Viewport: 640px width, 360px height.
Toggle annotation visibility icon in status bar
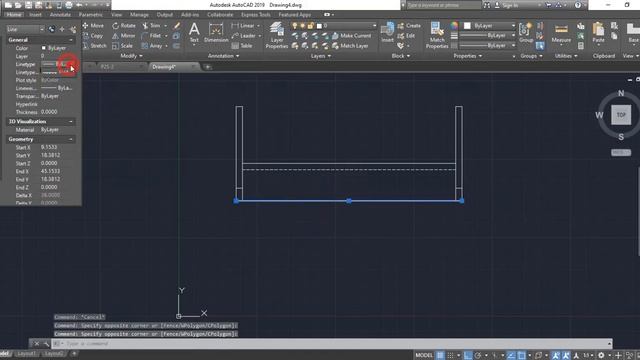556,355
